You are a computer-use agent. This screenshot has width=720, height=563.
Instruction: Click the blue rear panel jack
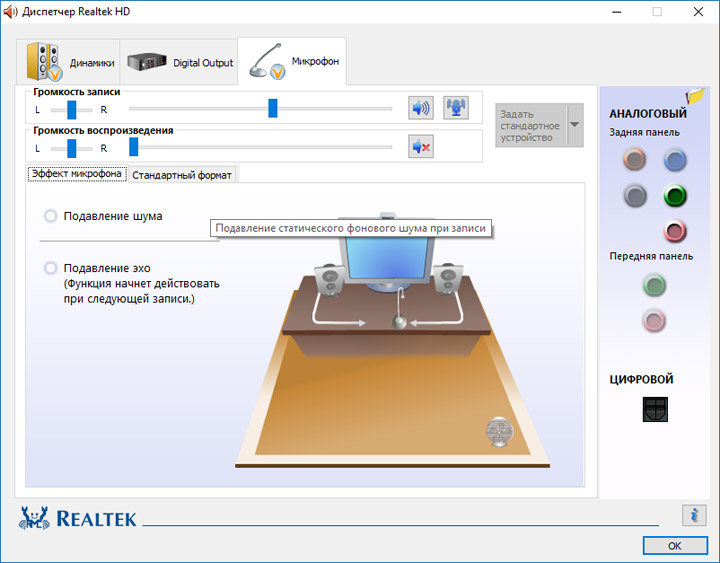click(x=675, y=160)
